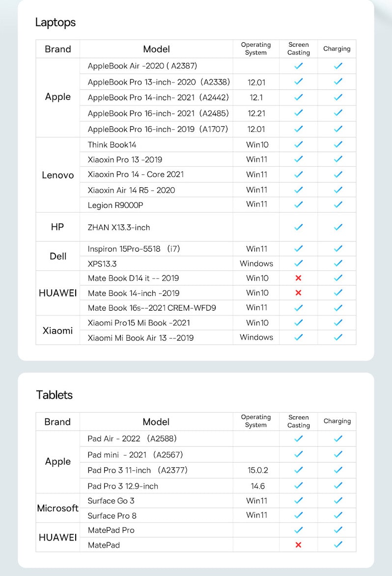Click the Laptops section heading
The image size is (392, 576).
56,23
